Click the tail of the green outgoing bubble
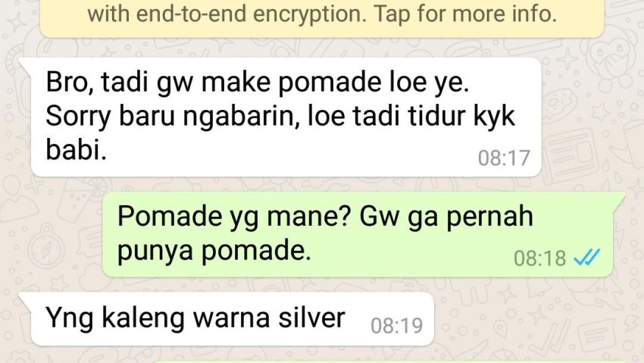The width and height of the screenshot is (644, 363). (x=619, y=199)
